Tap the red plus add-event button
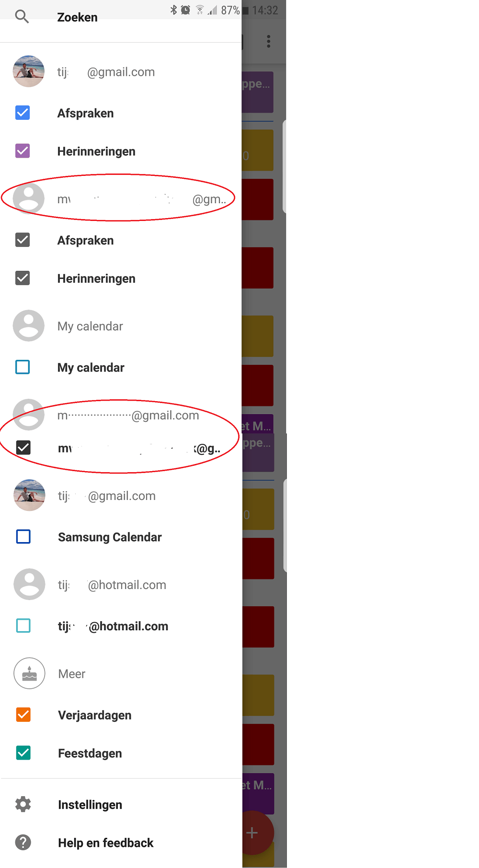 tap(252, 833)
